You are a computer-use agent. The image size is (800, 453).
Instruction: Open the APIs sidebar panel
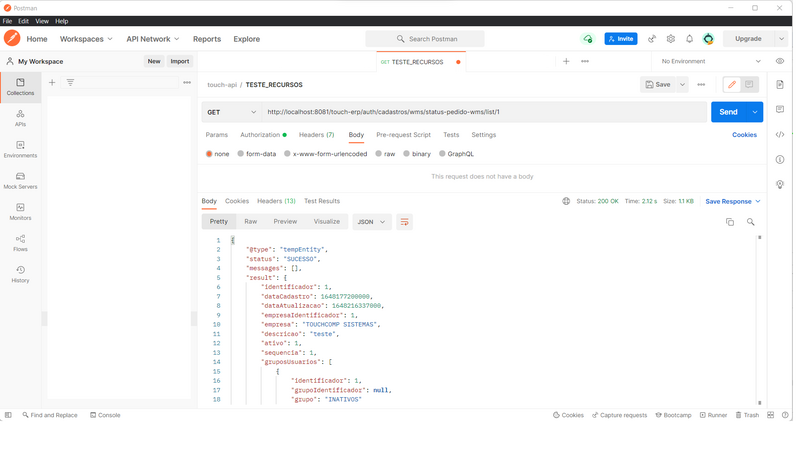click(20, 118)
